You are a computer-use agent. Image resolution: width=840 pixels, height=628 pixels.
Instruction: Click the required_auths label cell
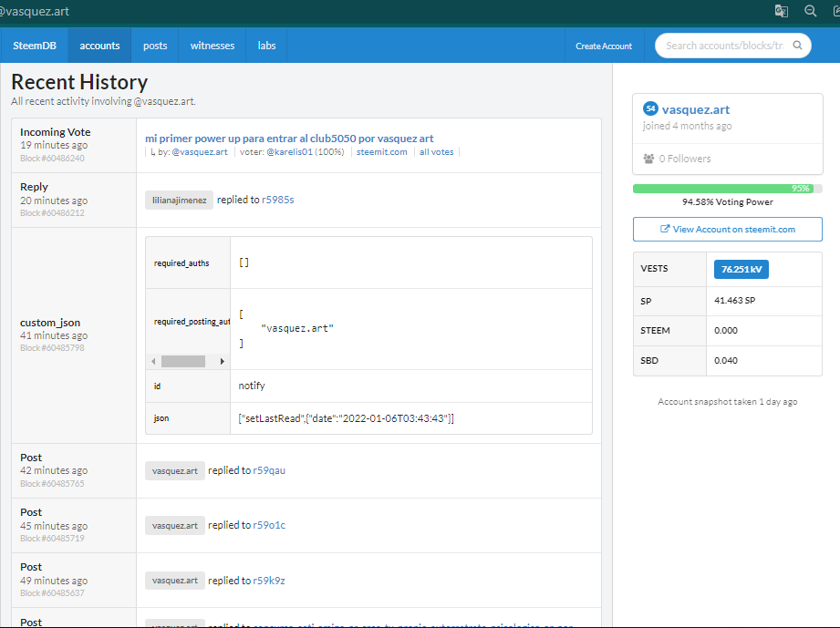tap(188, 263)
